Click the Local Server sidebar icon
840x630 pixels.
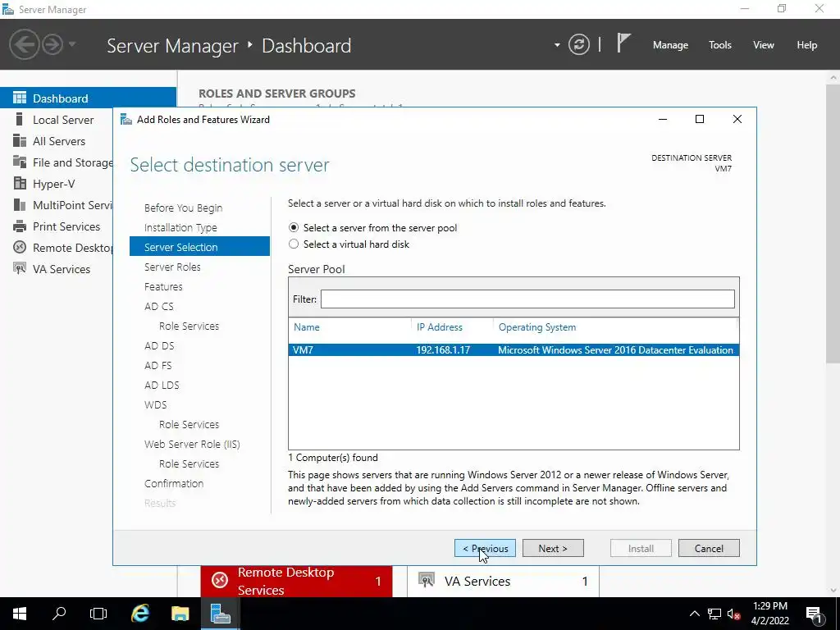[20, 120]
